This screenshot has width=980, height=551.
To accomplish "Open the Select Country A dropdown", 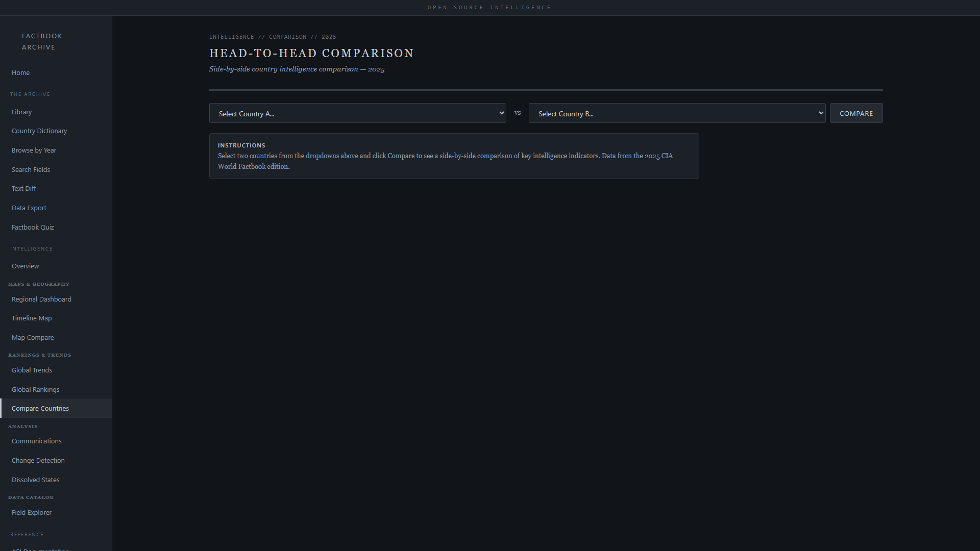I will click(x=357, y=113).
